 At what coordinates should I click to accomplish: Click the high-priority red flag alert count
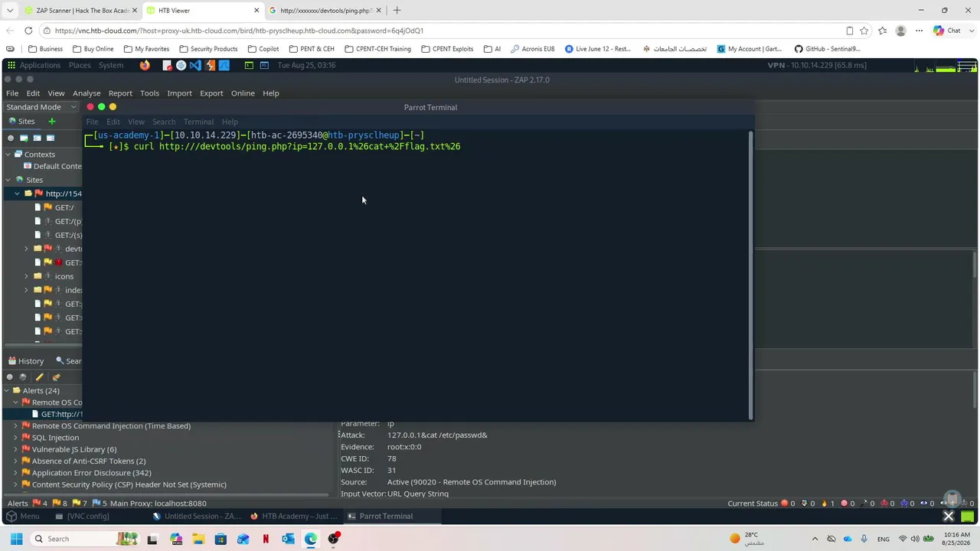point(40,503)
